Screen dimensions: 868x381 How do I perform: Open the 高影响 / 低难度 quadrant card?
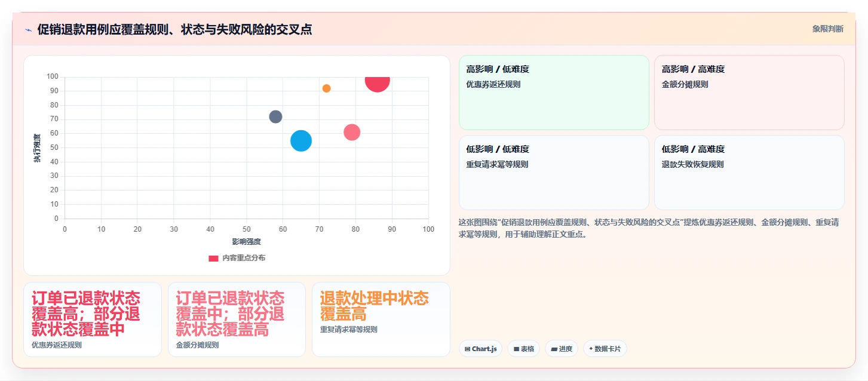pos(554,93)
